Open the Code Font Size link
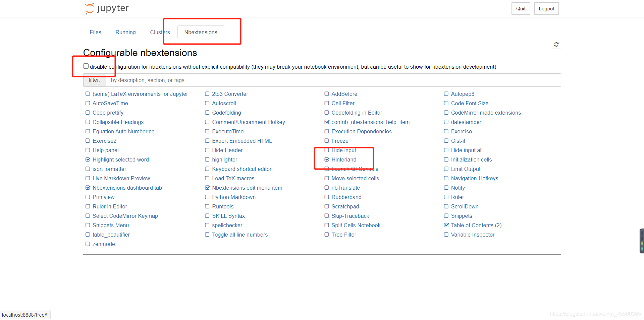 click(470, 103)
